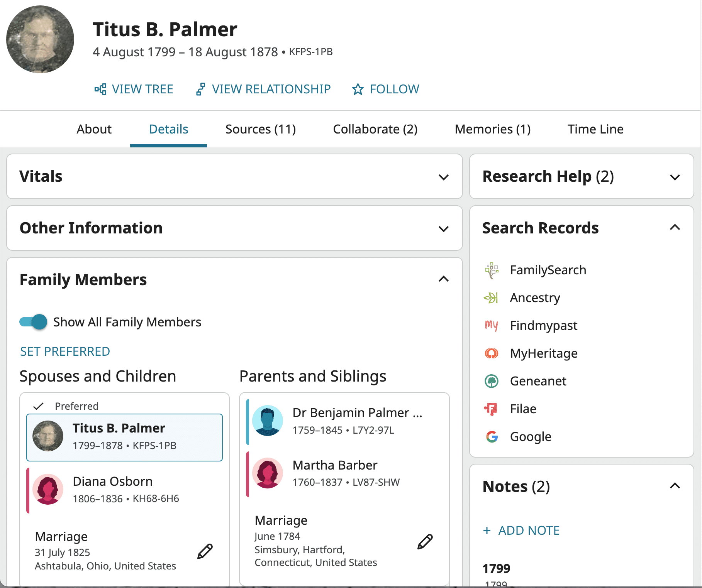Click ADD NOTE in Notes panel
The width and height of the screenshot is (702, 588).
(521, 531)
